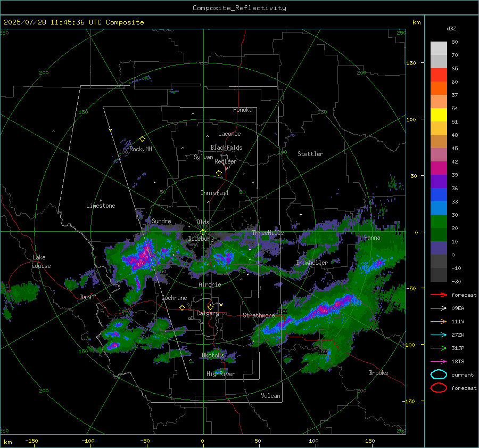This screenshot has width=479, height=448.
Task: Click the Blackfalds label
Action: click(x=226, y=148)
